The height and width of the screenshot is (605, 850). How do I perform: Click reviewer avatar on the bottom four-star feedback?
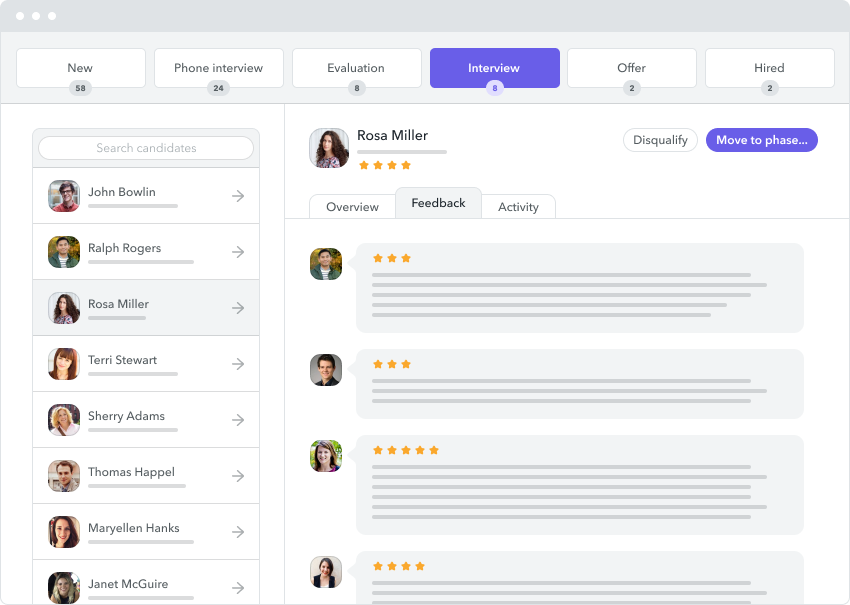click(x=326, y=572)
